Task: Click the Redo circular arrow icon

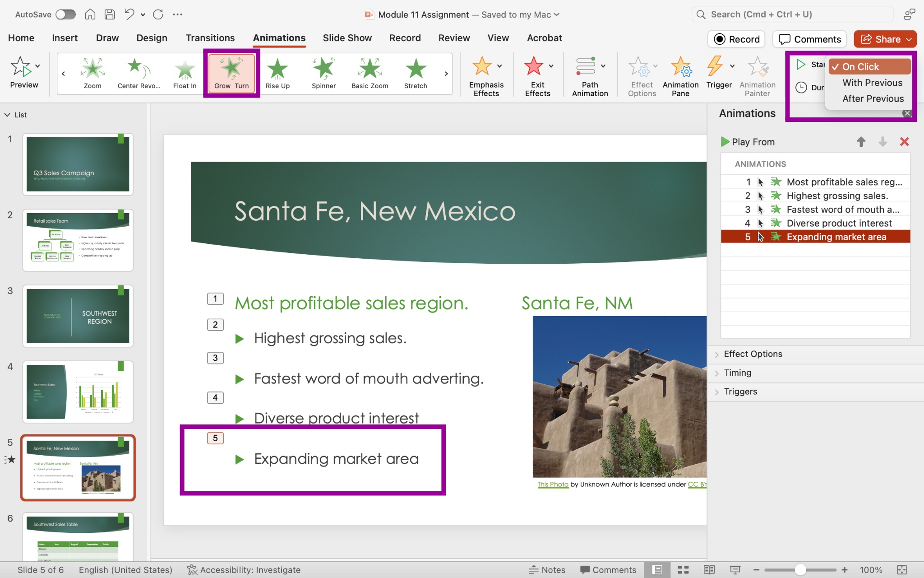Action: pyautogui.click(x=158, y=14)
